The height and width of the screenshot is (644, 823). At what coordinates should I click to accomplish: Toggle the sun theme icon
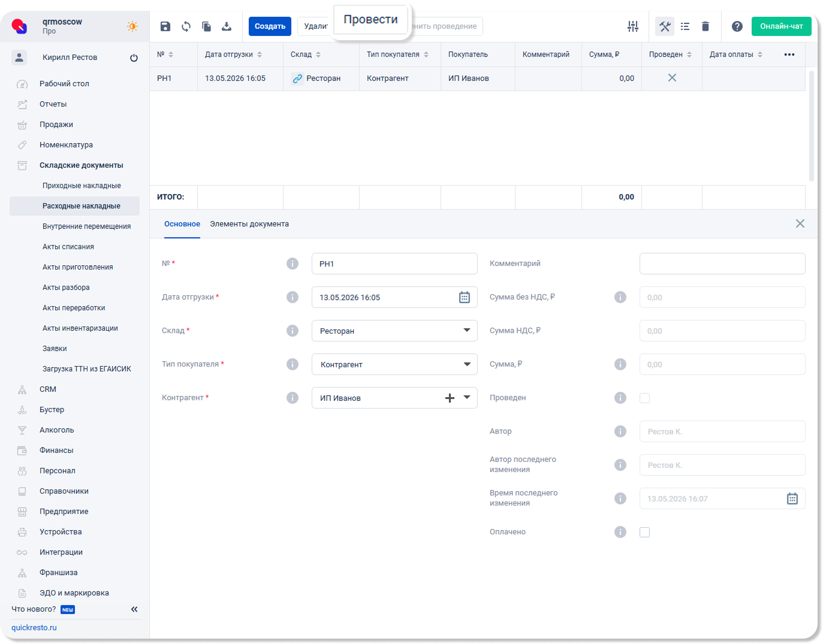pos(132,26)
